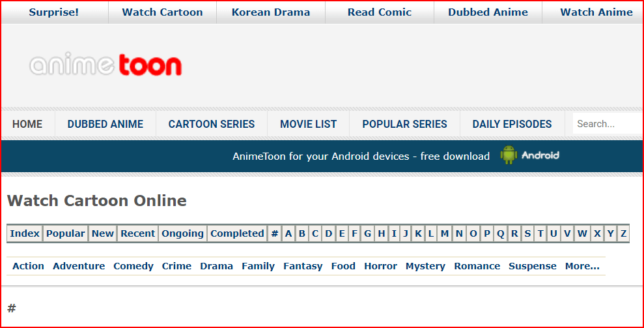Filter cartoons by letter F

[x=354, y=233]
